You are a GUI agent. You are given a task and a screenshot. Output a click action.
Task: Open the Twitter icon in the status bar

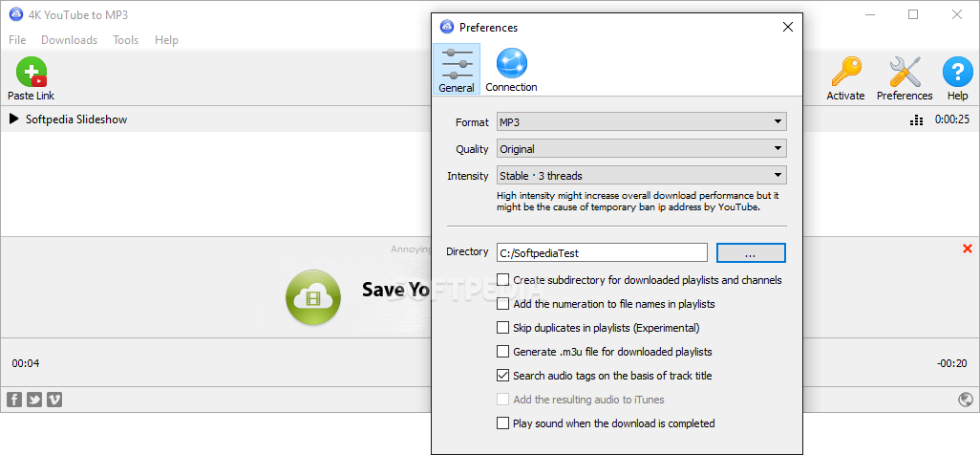tap(34, 400)
